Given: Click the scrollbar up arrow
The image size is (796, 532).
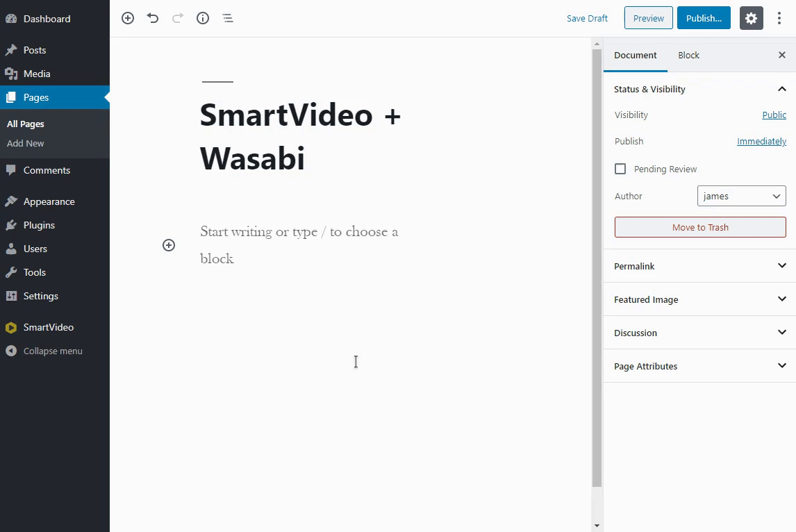Looking at the screenshot, I should pyautogui.click(x=597, y=44).
